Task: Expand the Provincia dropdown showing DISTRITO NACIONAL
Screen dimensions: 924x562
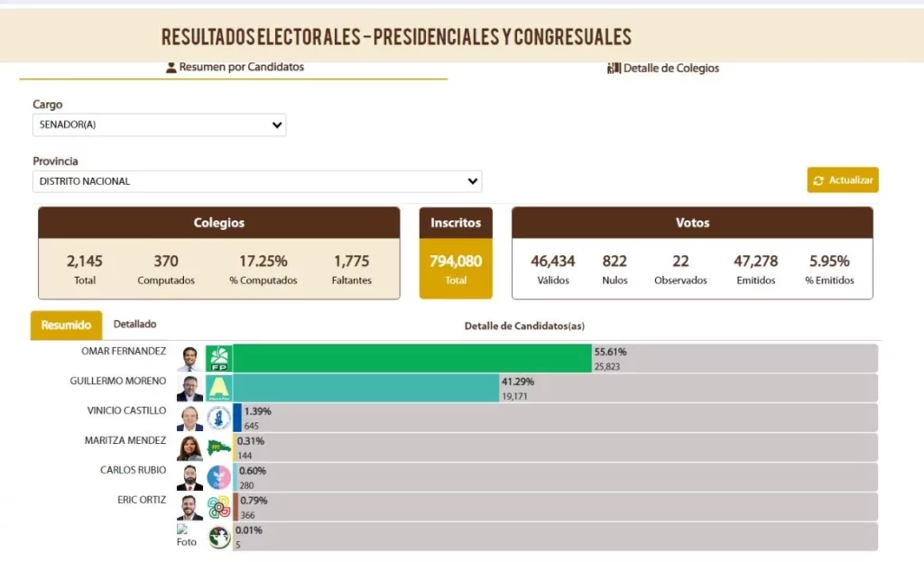Action: click(x=257, y=181)
